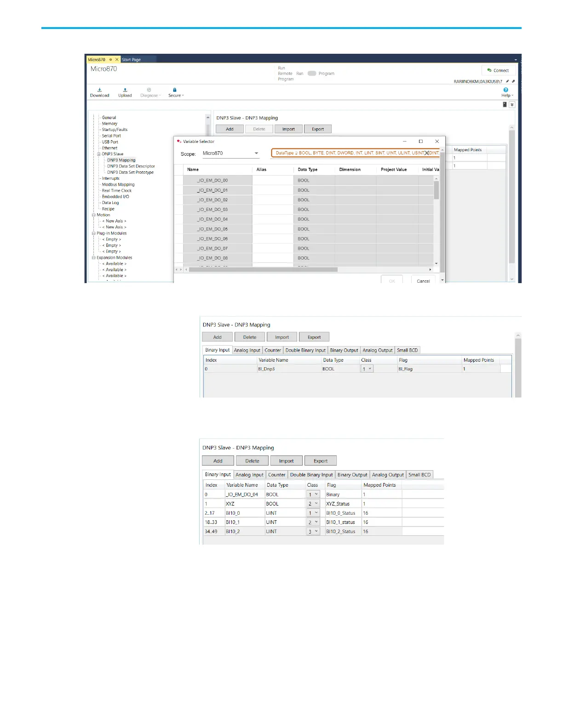Viewport: 563px width, 728px height.
Task: Click the BI10_2 variable name cell
Action: tap(245, 531)
